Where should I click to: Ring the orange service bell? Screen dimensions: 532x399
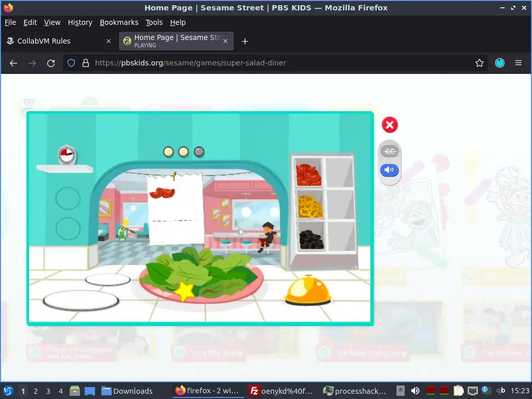point(308,290)
